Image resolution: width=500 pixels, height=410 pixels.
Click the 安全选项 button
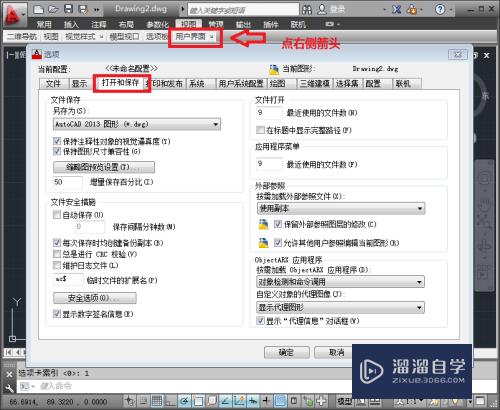pyautogui.click(x=95, y=298)
